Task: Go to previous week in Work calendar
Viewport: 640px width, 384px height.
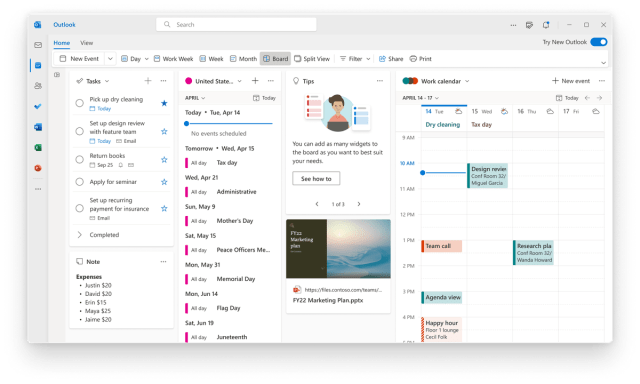Action: [x=587, y=98]
